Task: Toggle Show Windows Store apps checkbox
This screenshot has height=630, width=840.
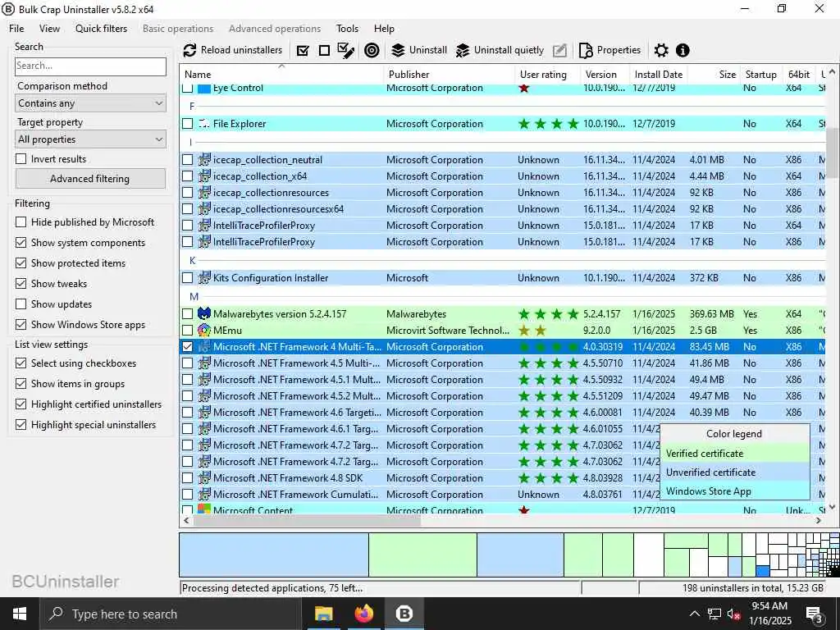Action: click(x=21, y=325)
